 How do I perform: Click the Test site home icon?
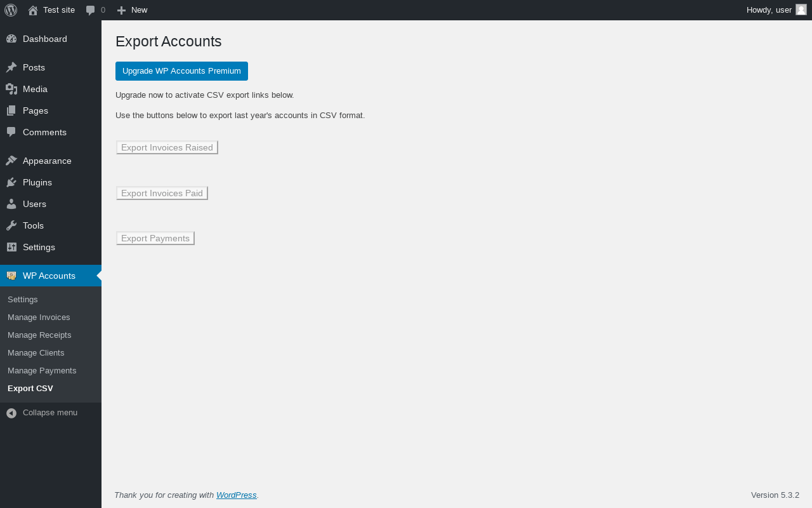pyautogui.click(x=33, y=10)
